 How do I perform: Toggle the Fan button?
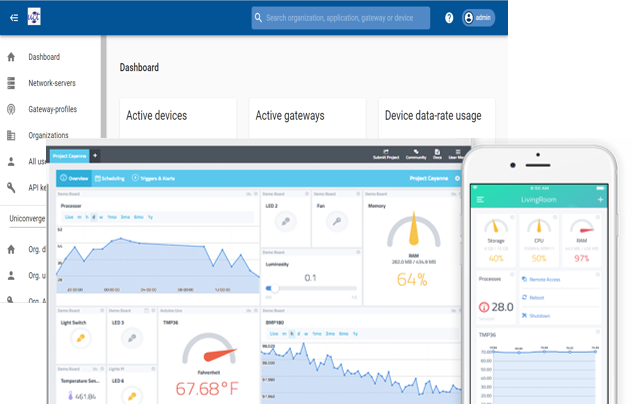tap(337, 221)
